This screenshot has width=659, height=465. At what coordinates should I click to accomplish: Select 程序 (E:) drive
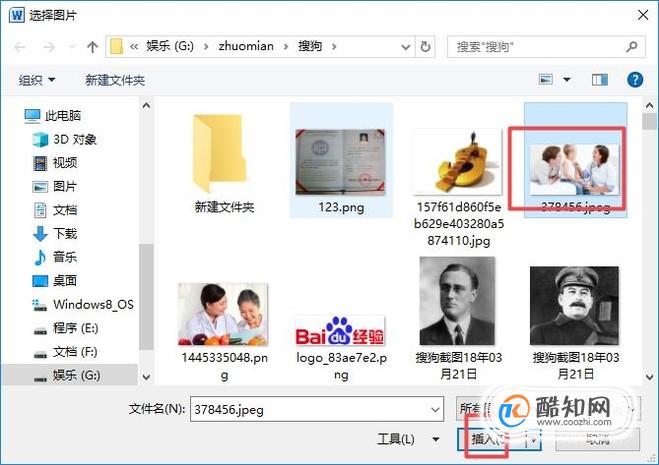(66, 328)
